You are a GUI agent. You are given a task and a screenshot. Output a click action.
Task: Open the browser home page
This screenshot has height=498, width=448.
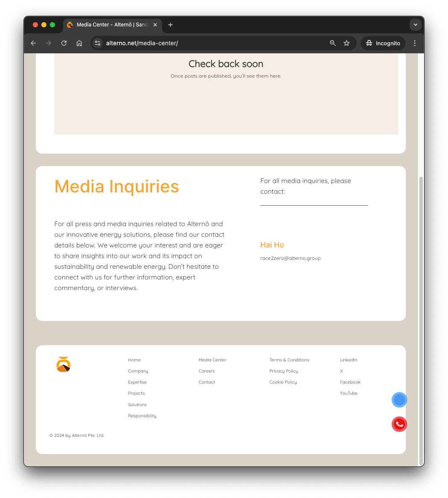79,43
